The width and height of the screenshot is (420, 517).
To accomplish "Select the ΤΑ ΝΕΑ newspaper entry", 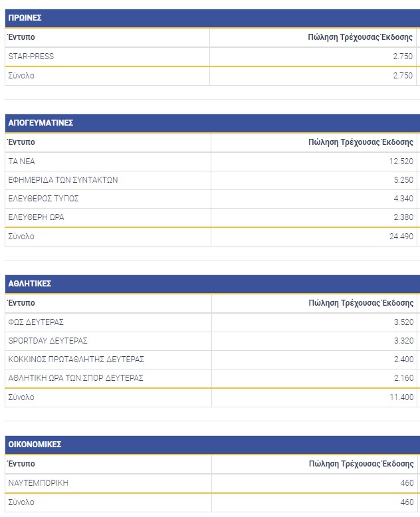I will (x=21, y=161).
